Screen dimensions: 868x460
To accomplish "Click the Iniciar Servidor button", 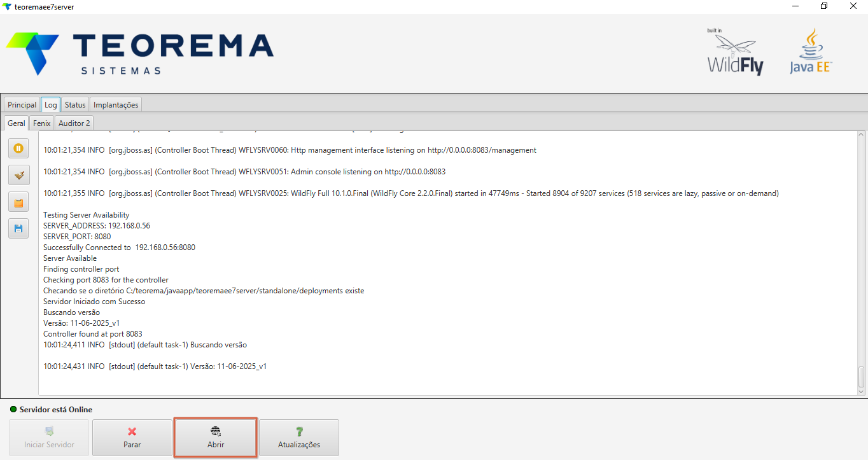I will point(49,438).
